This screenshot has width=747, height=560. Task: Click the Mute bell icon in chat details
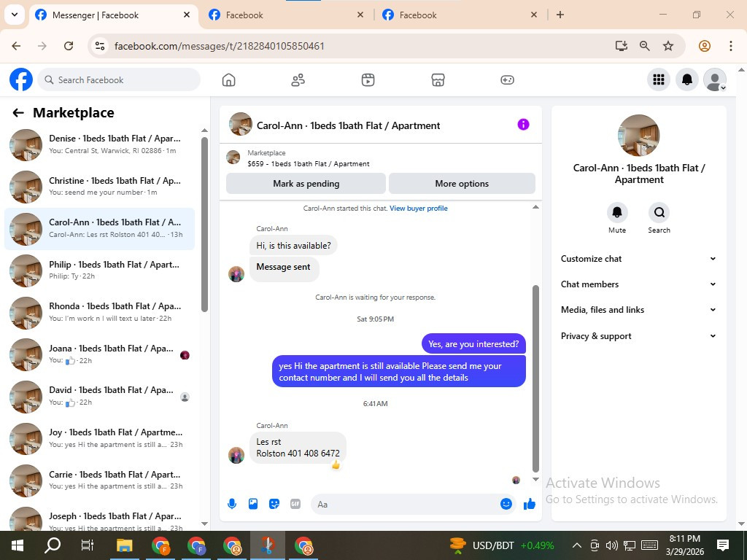pyautogui.click(x=617, y=212)
